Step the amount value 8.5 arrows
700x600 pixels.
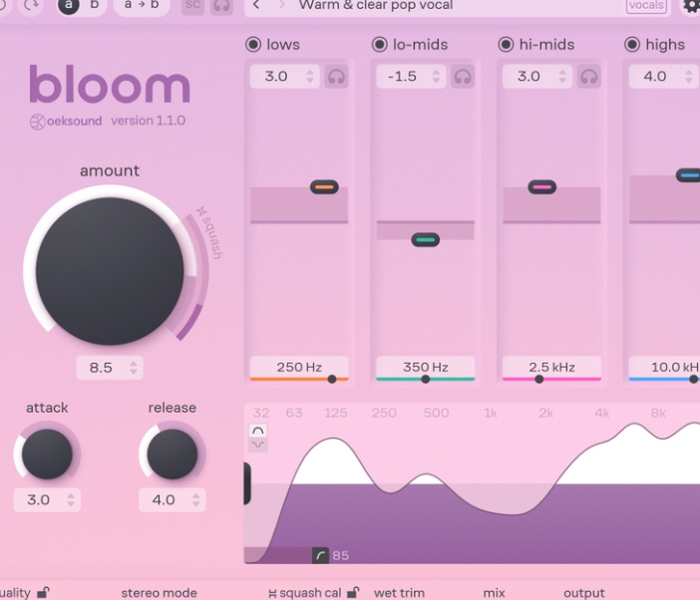134,368
